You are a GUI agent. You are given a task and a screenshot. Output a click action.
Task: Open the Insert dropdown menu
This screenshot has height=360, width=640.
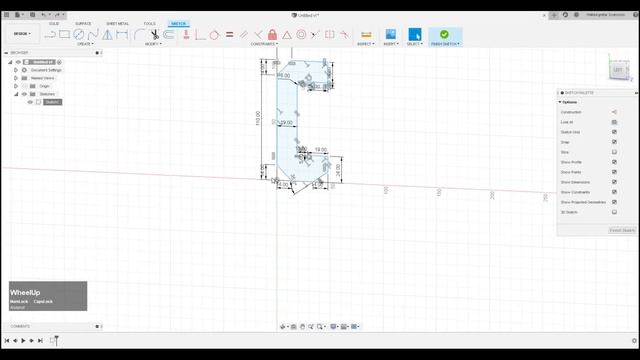(391, 44)
